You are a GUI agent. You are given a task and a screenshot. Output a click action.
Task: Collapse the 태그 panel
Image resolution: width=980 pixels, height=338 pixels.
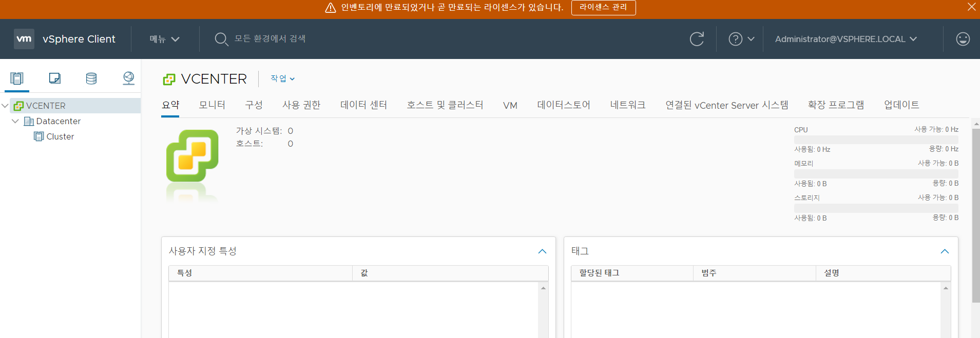pos(945,251)
